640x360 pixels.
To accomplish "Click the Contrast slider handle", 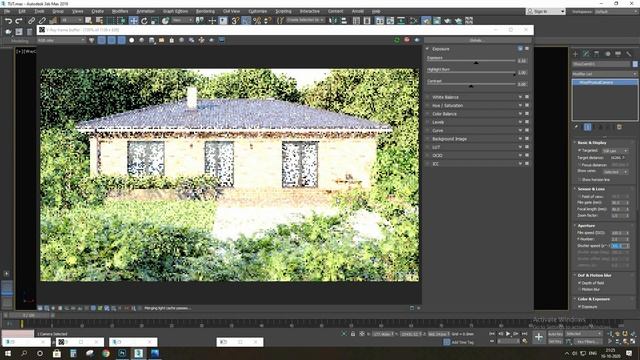I will click(471, 86).
